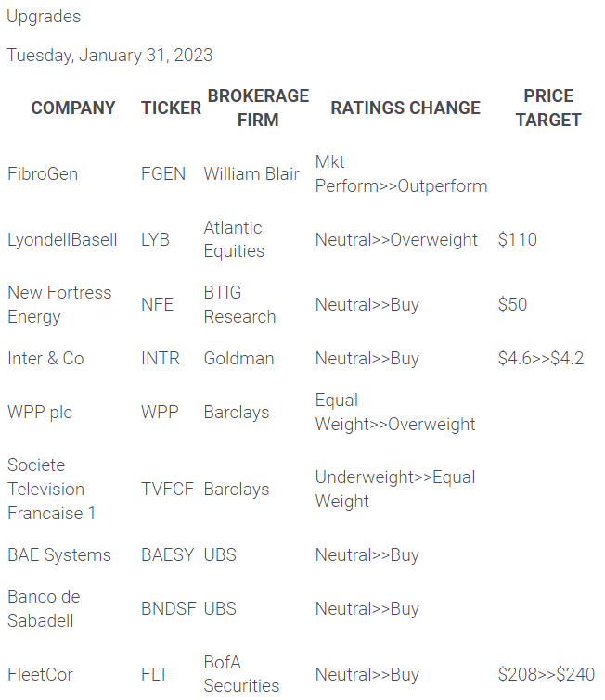Click the COMPANY column header

tap(73, 108)
